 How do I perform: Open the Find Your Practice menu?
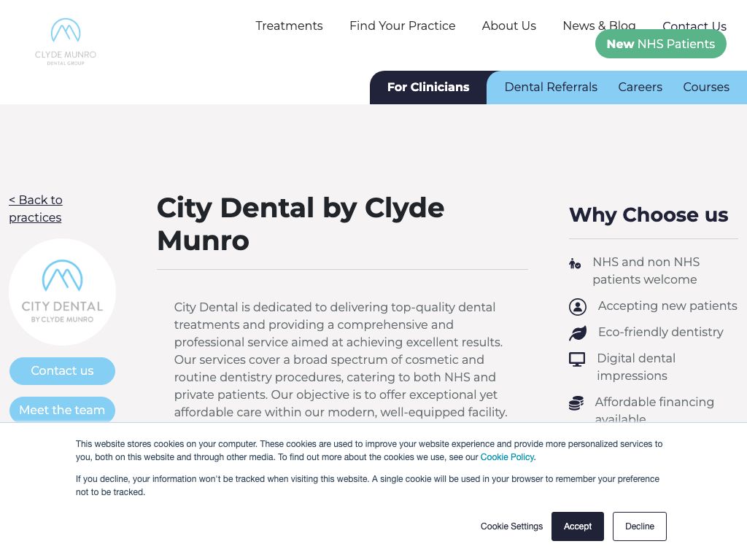pos(402,26)
